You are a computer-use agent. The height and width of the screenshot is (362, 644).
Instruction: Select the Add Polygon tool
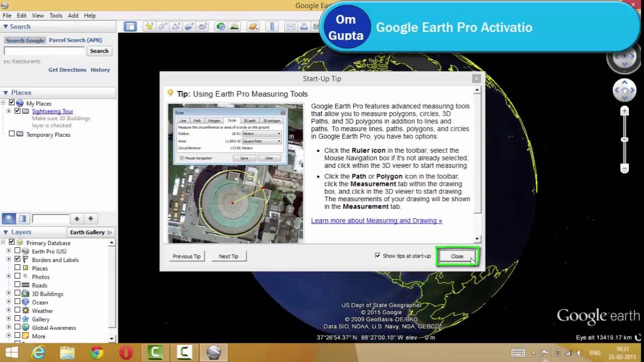point(163,27)
